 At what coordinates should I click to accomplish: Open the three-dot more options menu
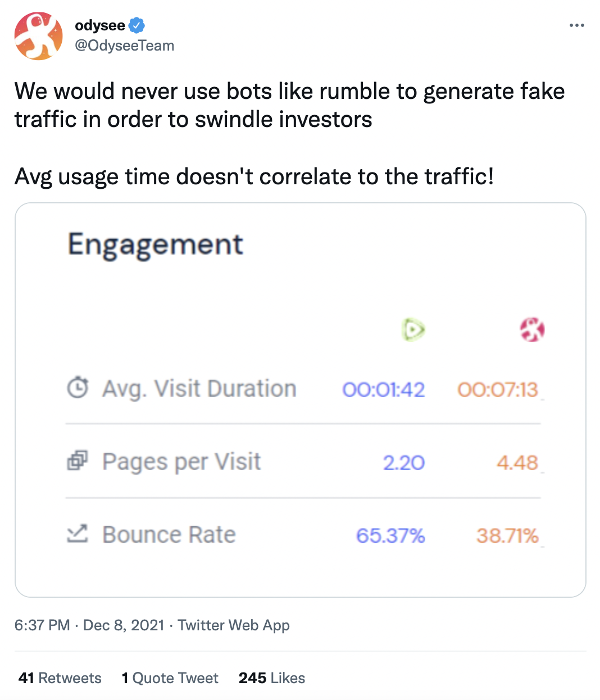[577, 25]
